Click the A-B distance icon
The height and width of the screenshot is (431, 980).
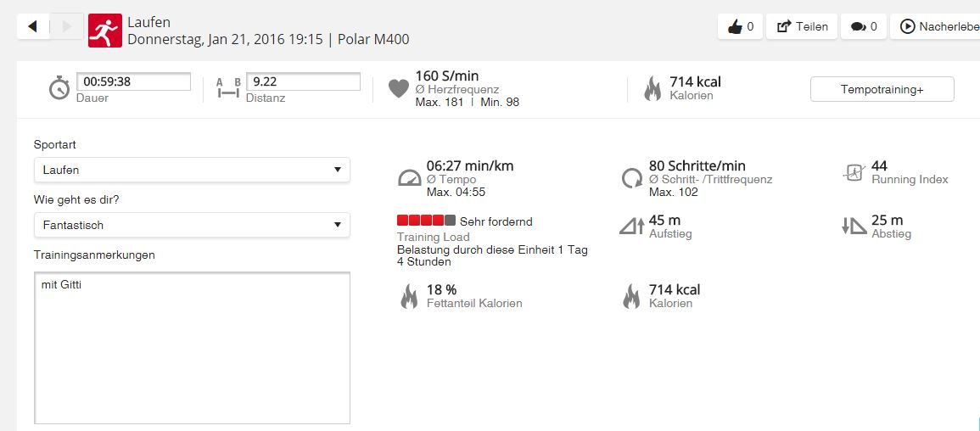[228, 88]
